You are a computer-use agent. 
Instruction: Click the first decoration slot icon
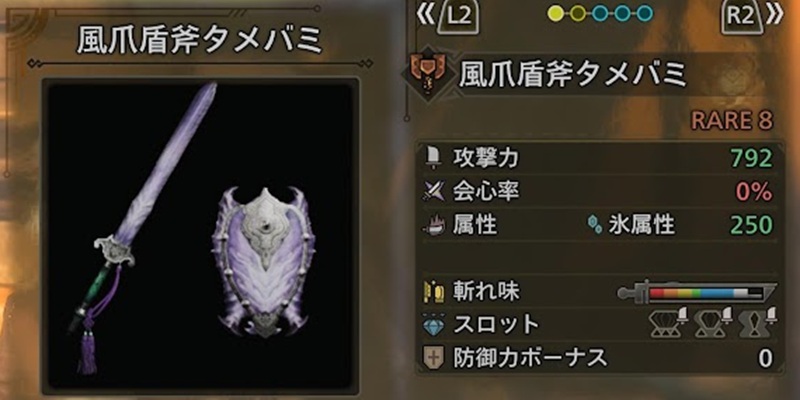(668, 322)
